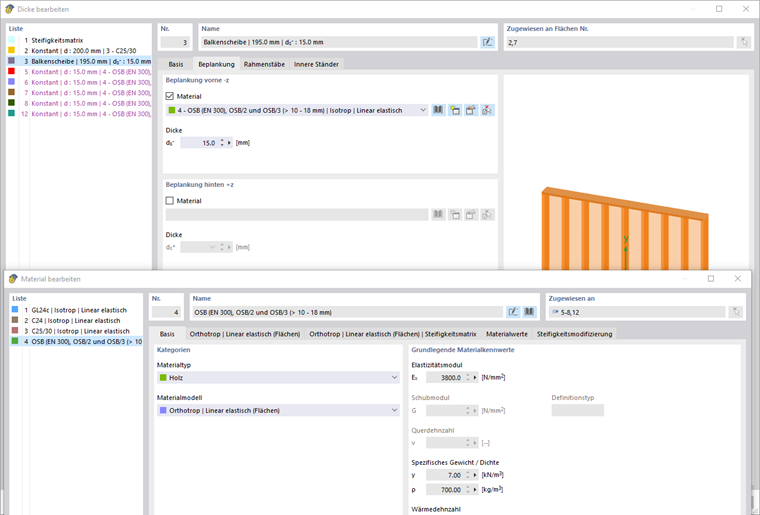Select thickness 12 Konstant 15.0 mm OSB

79,114
